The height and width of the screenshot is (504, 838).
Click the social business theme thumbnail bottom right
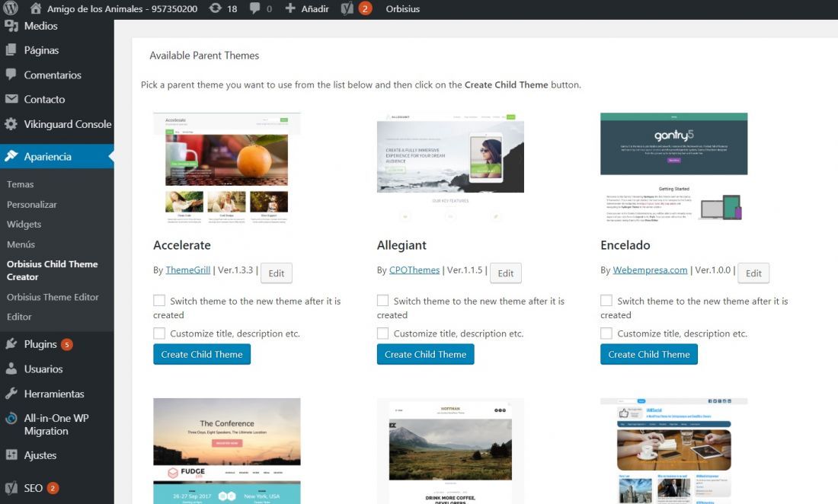pos(674,451)
